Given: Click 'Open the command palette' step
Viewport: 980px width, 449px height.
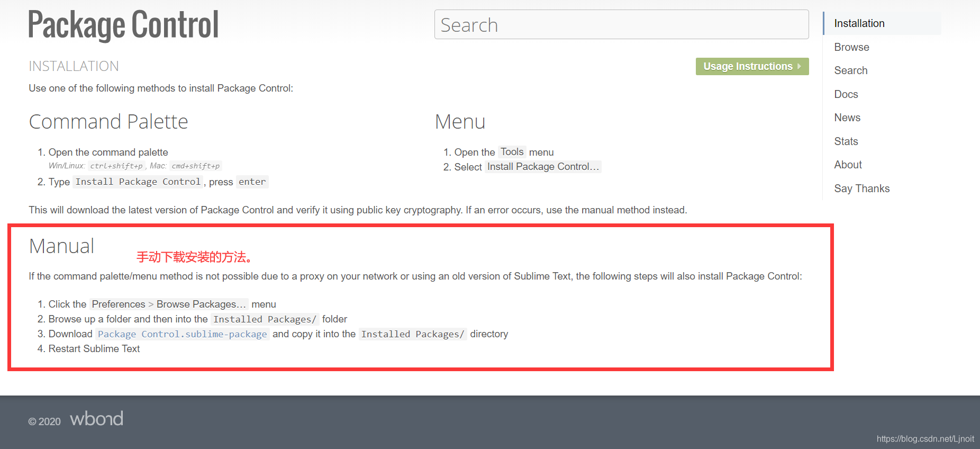Looking at the screenshot, I should pyautogui.click(x=108, y=152).
